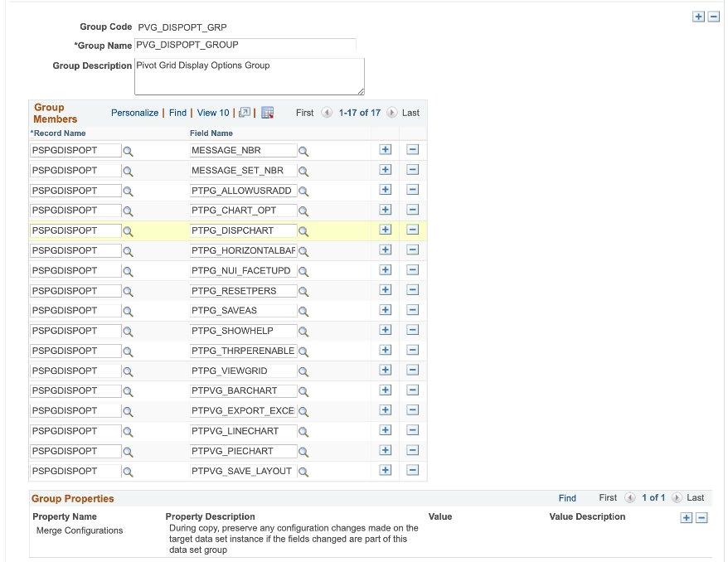
Task: Add a row after PTPVG_PIECHART
Action: 386,450
